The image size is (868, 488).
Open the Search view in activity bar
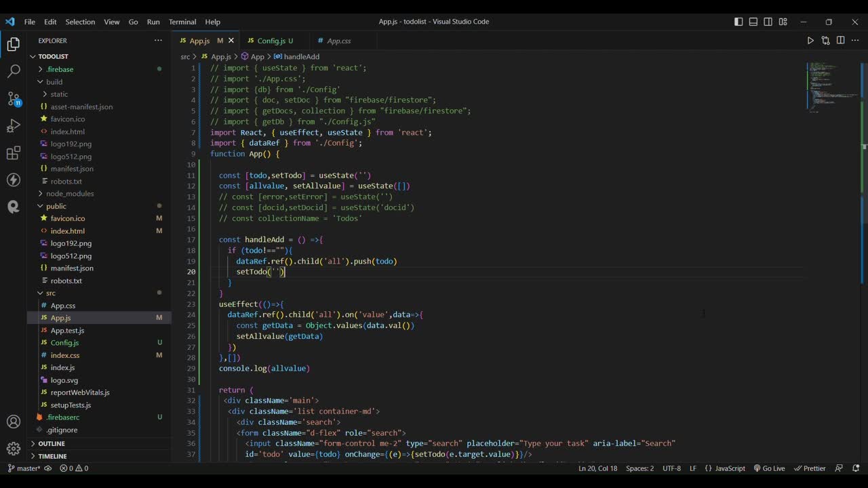(14, 71)
